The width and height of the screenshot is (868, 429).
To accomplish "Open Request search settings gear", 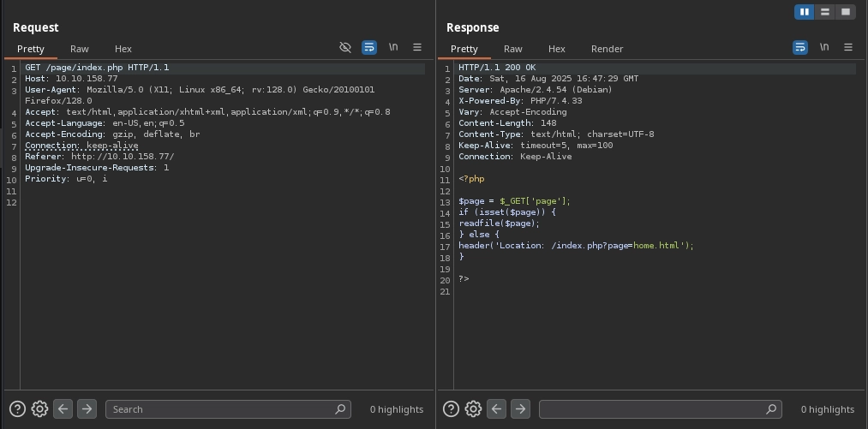I will click(39, 409).
